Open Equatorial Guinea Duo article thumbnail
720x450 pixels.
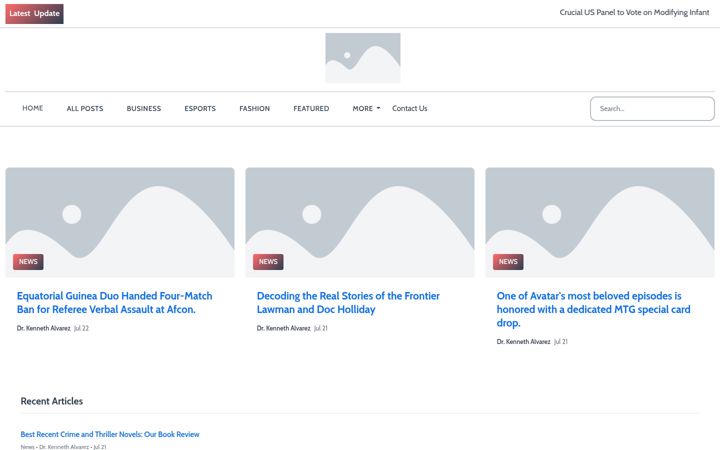[120, 222]
